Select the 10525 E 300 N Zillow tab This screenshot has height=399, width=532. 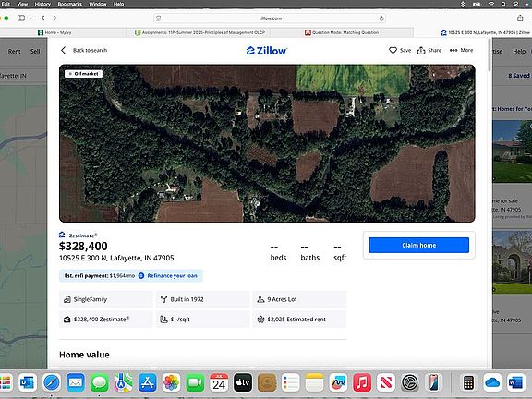[x=485, y=32]
